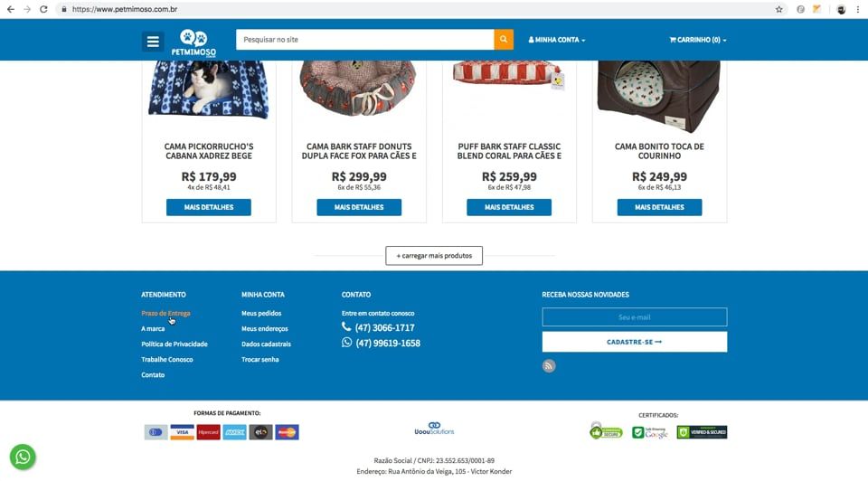Click the RSS feed icon
868x481 pixels.
(x=549, y=366)
